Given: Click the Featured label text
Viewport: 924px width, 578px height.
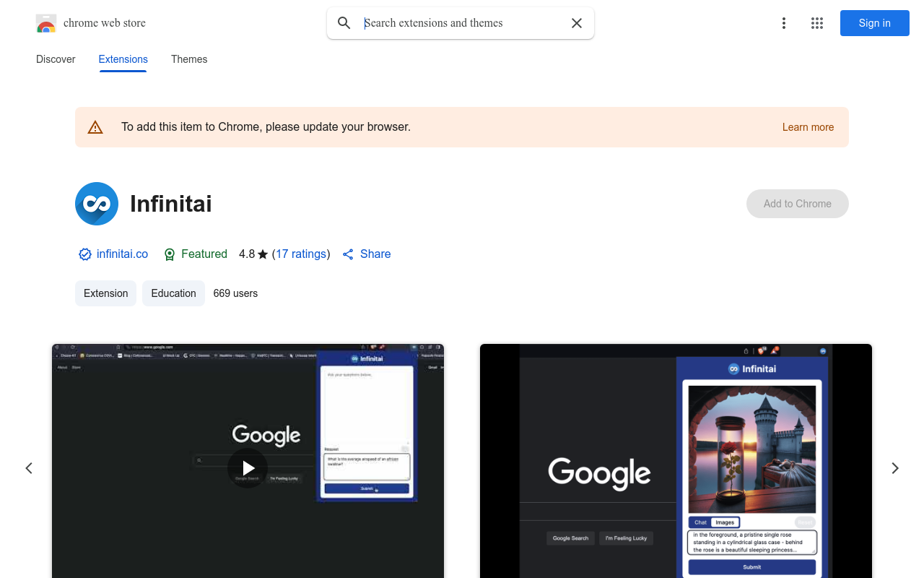Looking at the screenshot, I should [204, 254].
